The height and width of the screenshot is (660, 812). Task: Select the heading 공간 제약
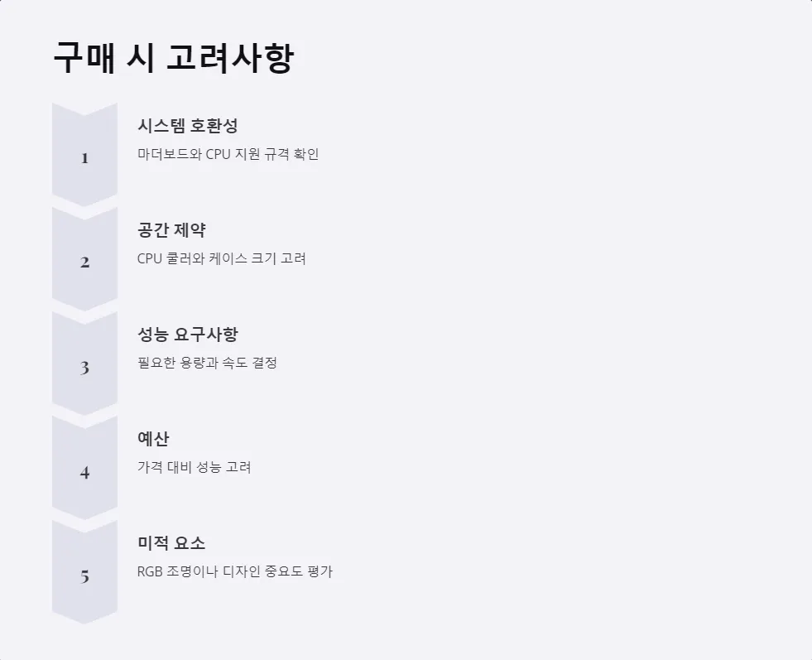(171, 230)
